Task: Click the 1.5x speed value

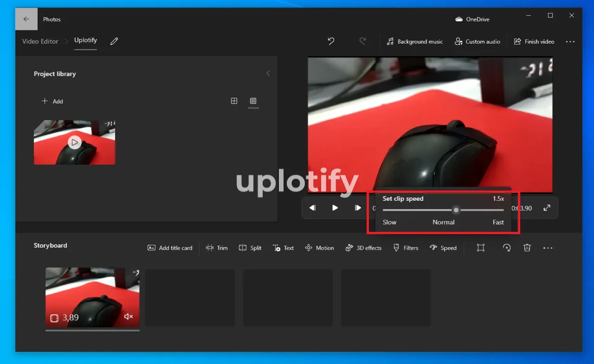Action: click(498, 198)
